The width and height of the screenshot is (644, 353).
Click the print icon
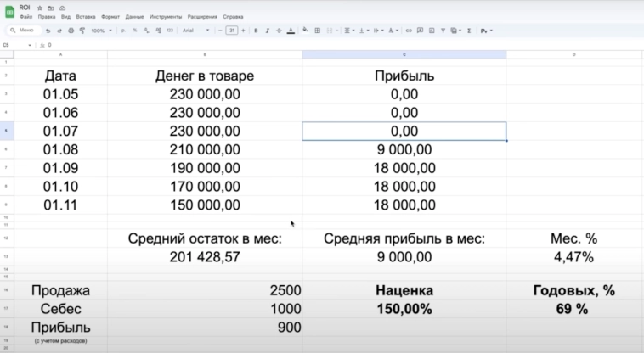71,31
